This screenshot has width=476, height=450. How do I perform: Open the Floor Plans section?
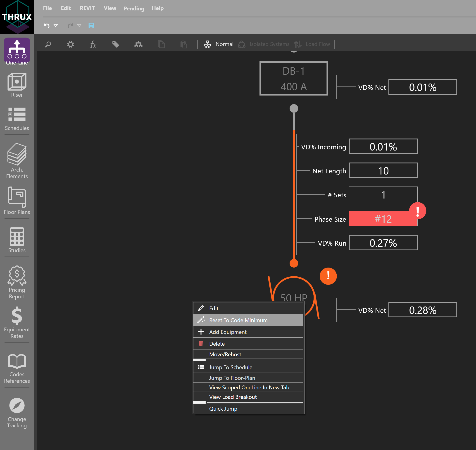tap(17, 201)
